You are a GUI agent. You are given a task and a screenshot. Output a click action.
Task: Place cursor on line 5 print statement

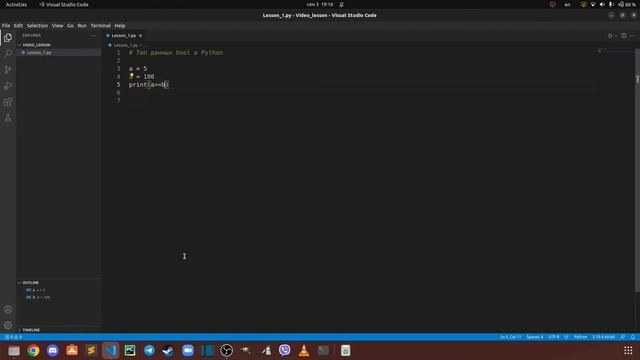(x=148, y=85)
